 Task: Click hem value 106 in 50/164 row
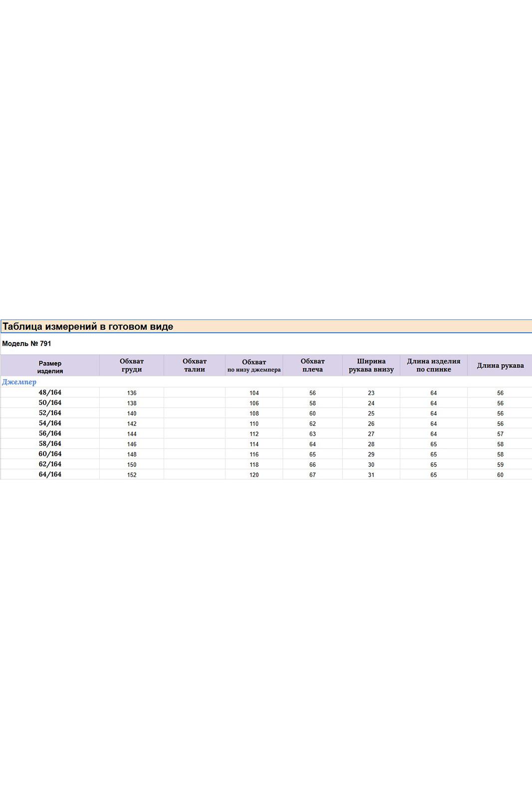click(x=254, y=403)
